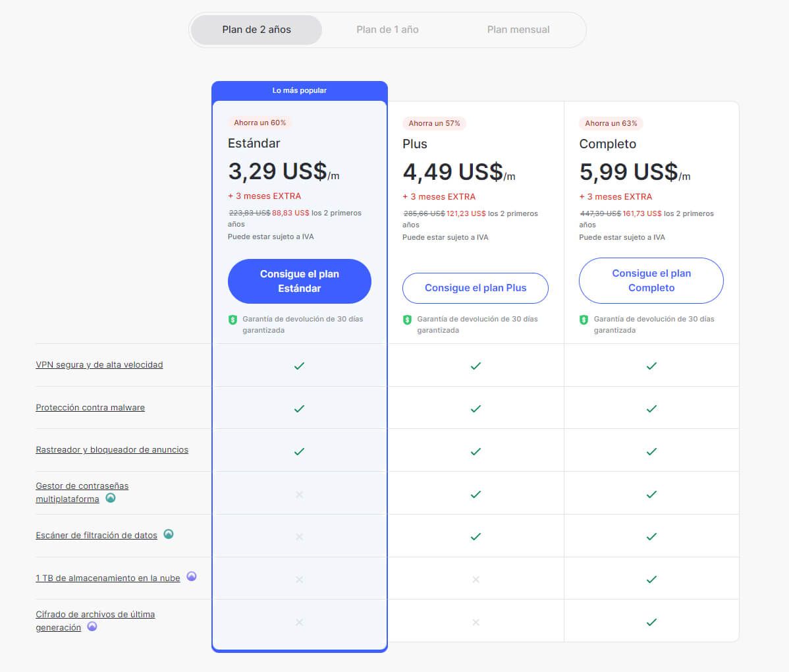789x672 pixels.
Task: Click the green guarantee shield under Estándar plan
Action: coord(232,320)
